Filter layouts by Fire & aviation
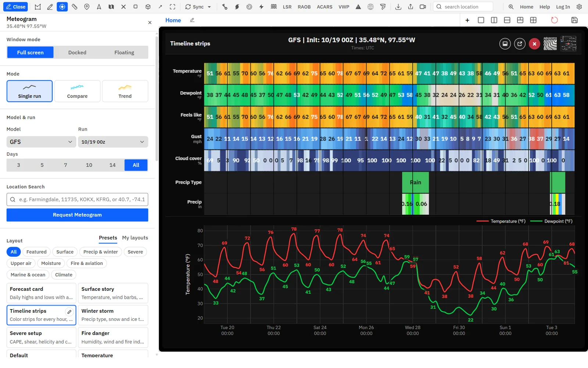 pos(87,263)
